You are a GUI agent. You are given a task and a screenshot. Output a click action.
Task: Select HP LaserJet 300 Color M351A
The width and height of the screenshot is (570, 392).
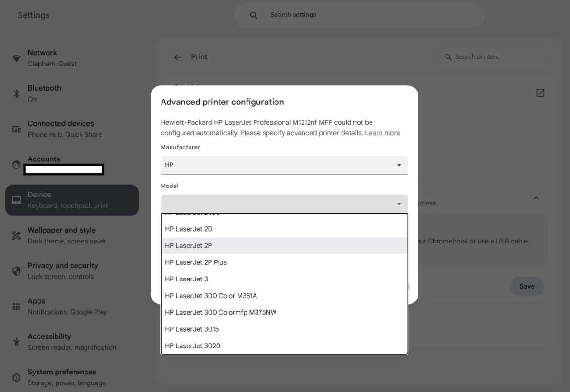[x=284, y=296]
